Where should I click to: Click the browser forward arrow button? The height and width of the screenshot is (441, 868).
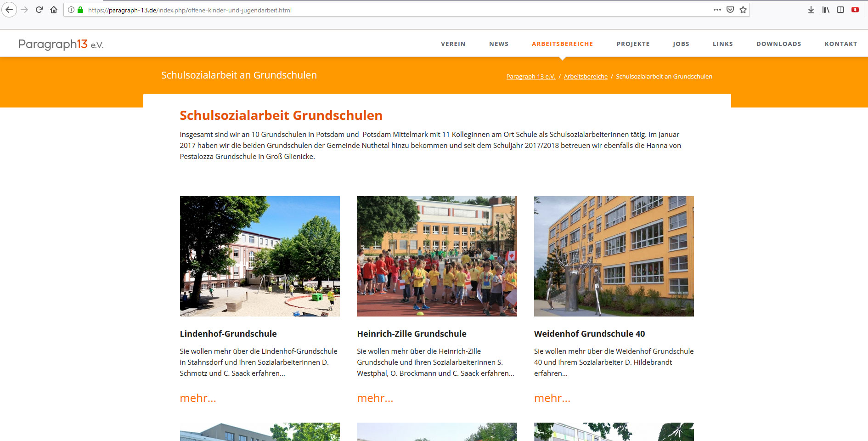[x=25, y=10]
